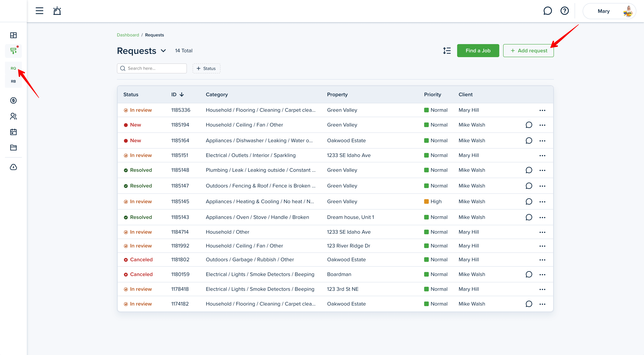Open actions menu for request 1185336
The image size is (644, 355).
pos(542,110)
